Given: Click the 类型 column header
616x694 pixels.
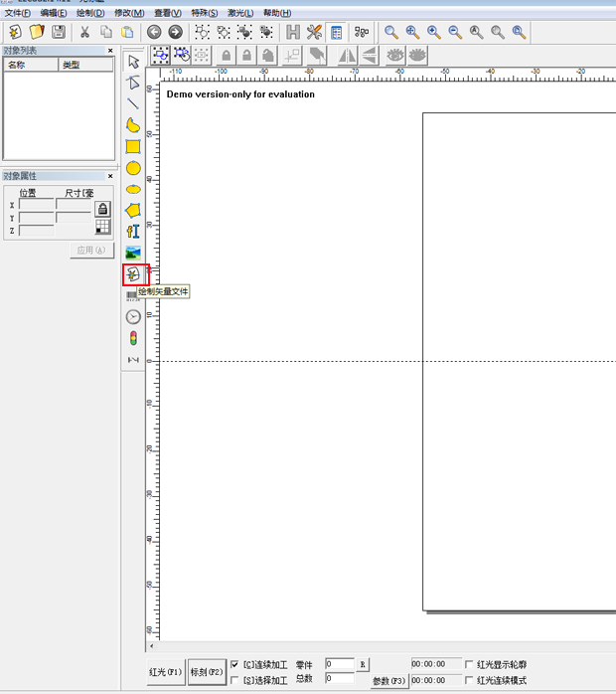Looking at the screenshot, I should tap(85, 65).
